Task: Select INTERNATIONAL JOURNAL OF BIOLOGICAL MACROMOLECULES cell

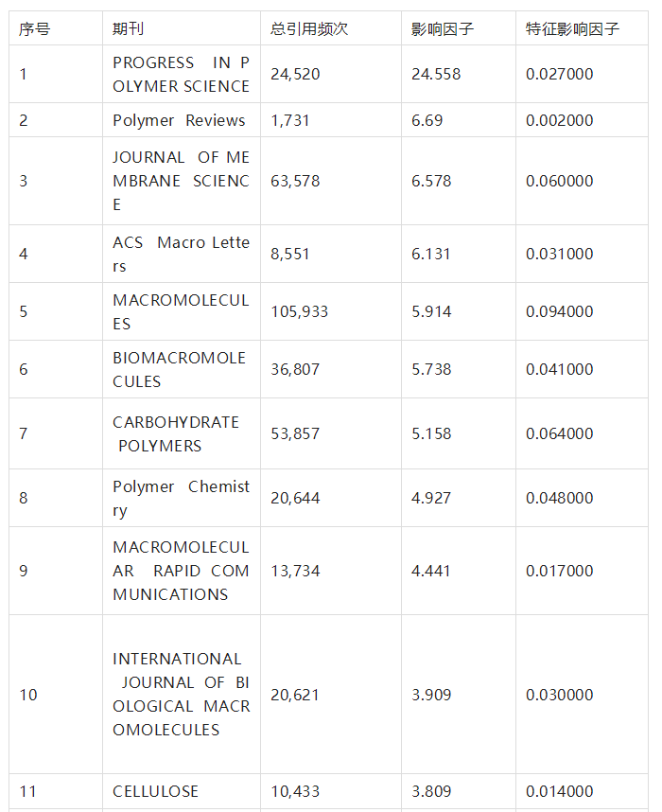Action: pos(182,695)
